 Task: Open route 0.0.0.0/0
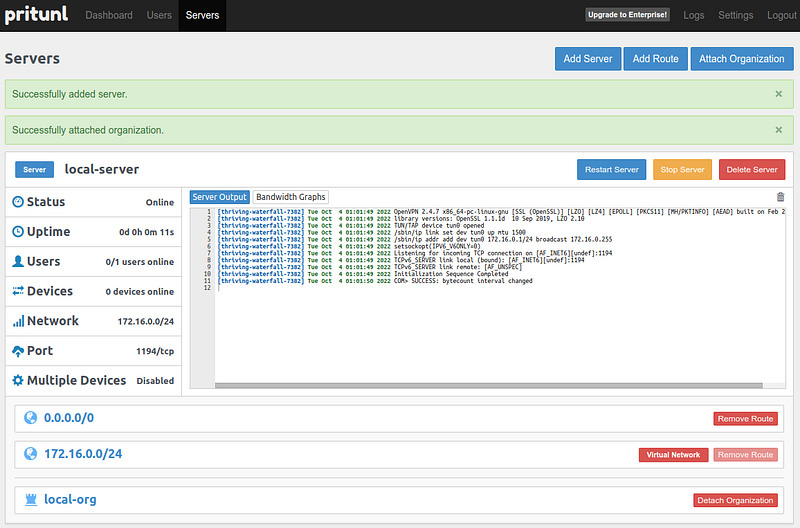(69, 418)
